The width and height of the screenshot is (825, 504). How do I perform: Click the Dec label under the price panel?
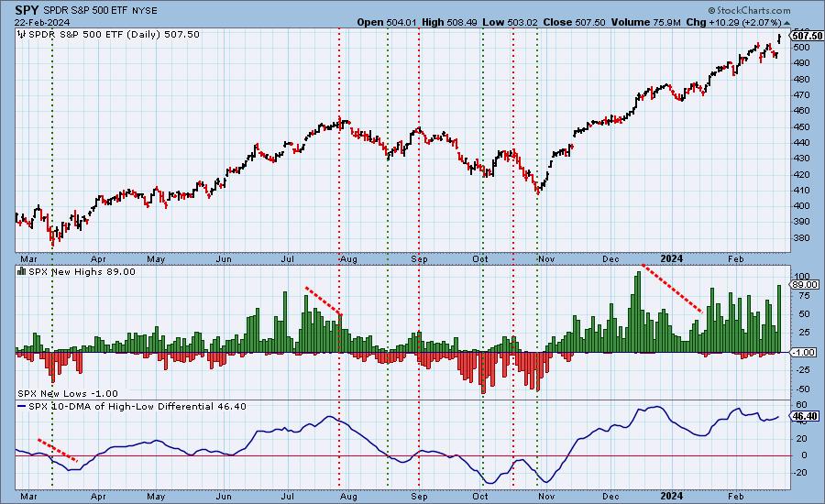[x=610, y=258]
